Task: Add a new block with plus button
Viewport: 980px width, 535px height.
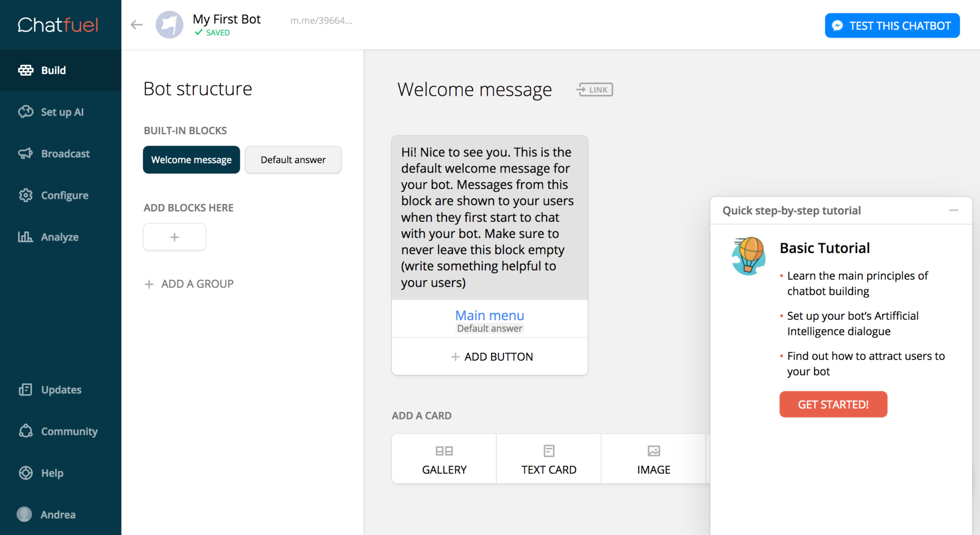Action: pos(175,237)
